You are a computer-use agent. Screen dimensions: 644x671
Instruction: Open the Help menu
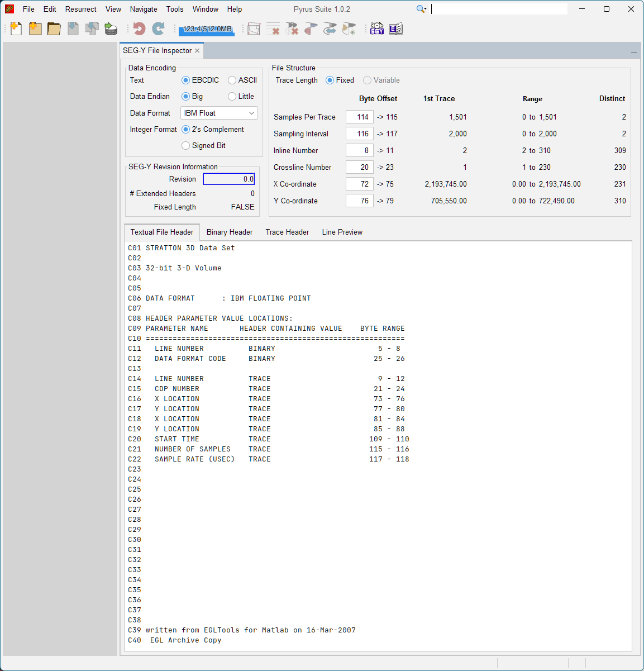coord(235,9)
